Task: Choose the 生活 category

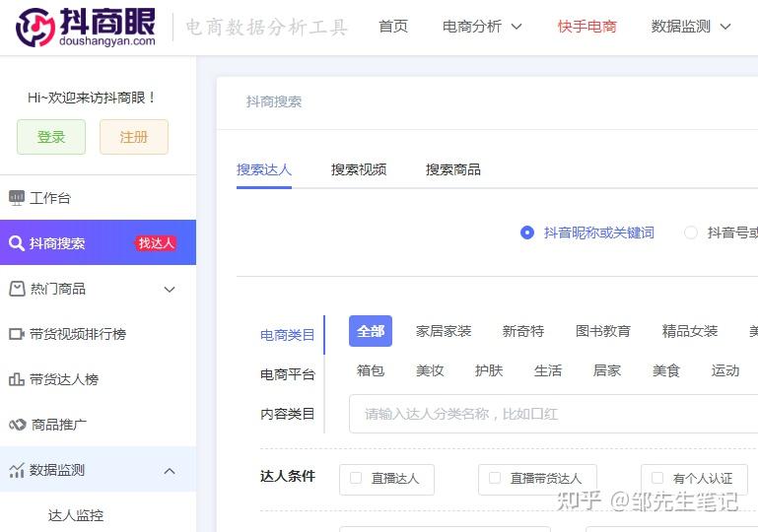Action: [x=548, y=370]
